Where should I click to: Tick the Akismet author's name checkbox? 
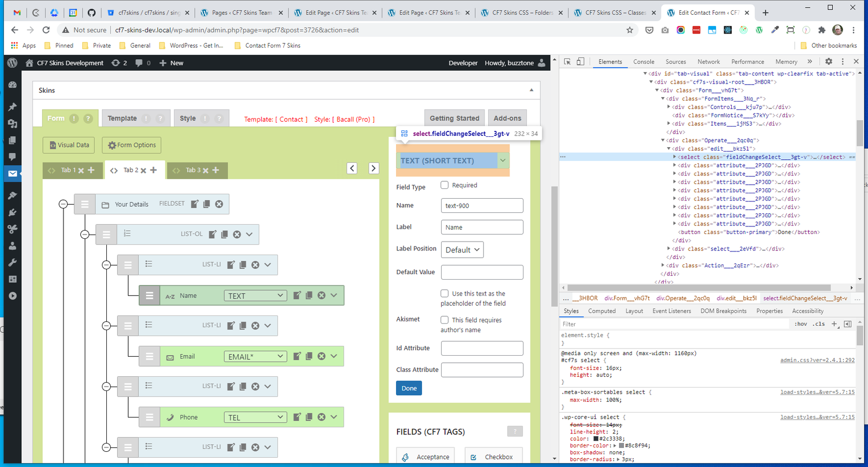tap(445, 320)
